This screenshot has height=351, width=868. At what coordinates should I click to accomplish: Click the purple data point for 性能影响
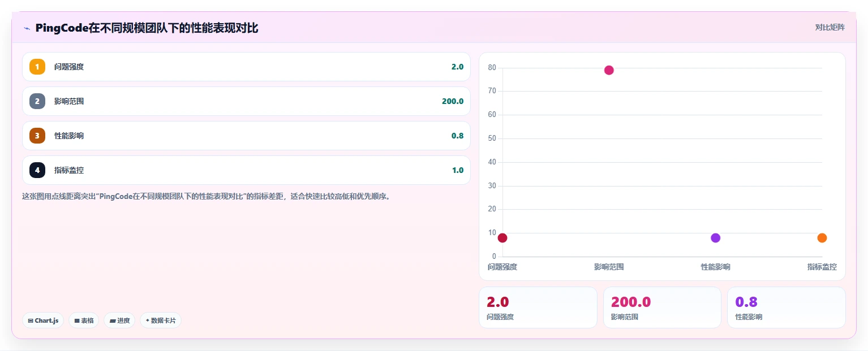click(x=715, y=238)
